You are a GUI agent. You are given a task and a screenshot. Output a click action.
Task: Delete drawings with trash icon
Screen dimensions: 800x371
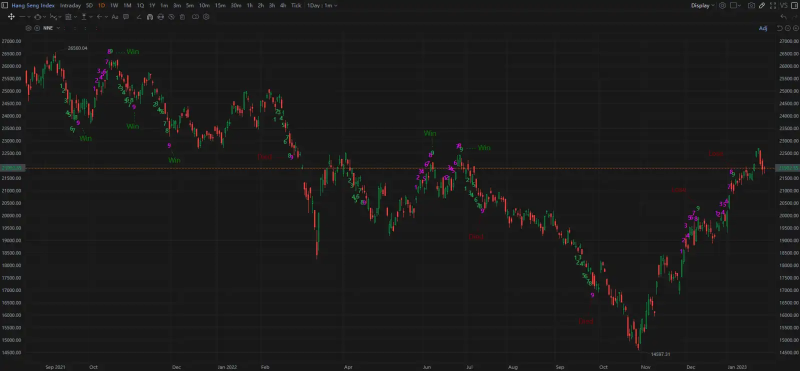click(182, 17)
